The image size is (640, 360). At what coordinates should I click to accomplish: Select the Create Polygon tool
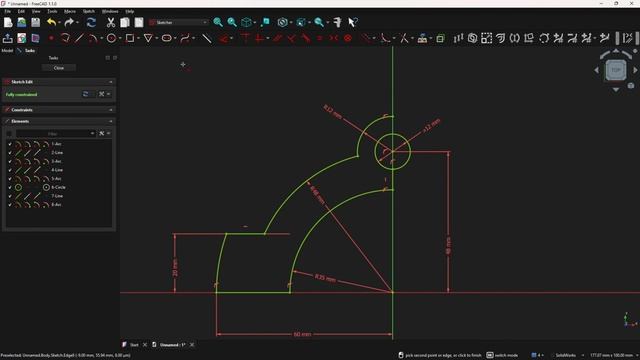coord(148,38)
